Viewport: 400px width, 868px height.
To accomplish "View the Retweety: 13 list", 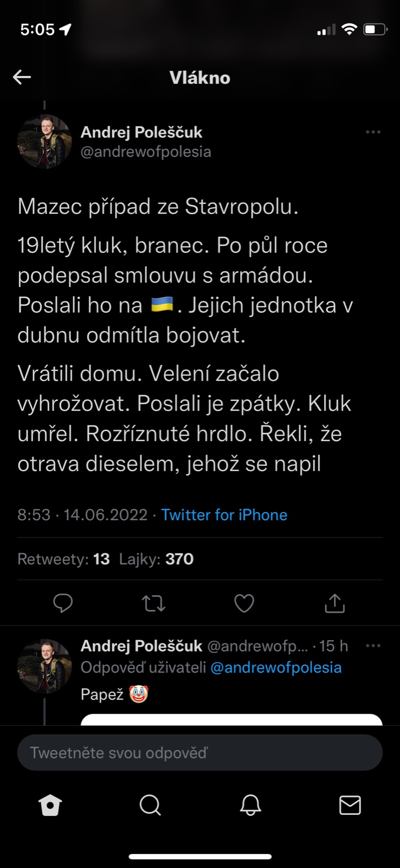I will click(x=63, y=559).
